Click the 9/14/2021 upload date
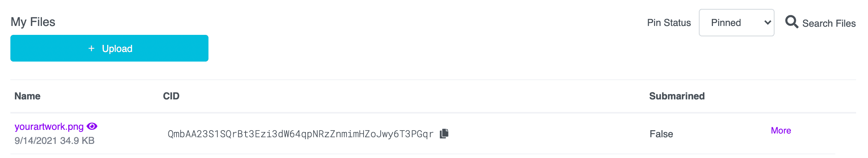 [x=36, y=141]
